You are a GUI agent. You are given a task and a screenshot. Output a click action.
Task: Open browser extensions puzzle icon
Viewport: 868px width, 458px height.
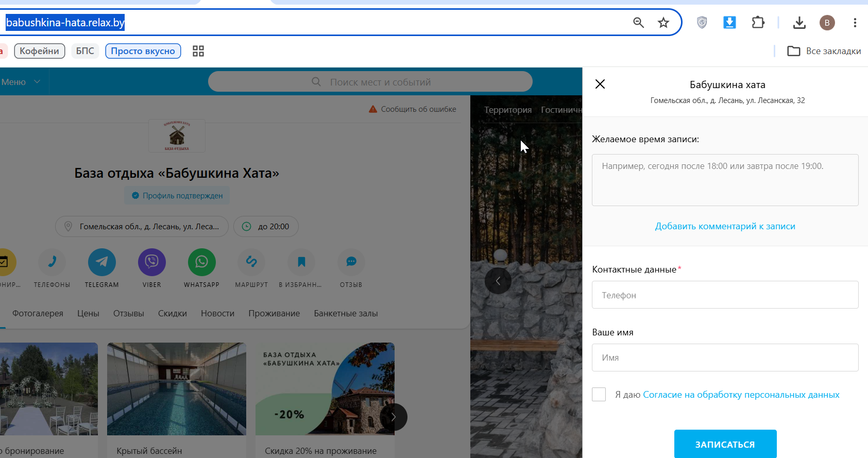(x=758, y=23)
